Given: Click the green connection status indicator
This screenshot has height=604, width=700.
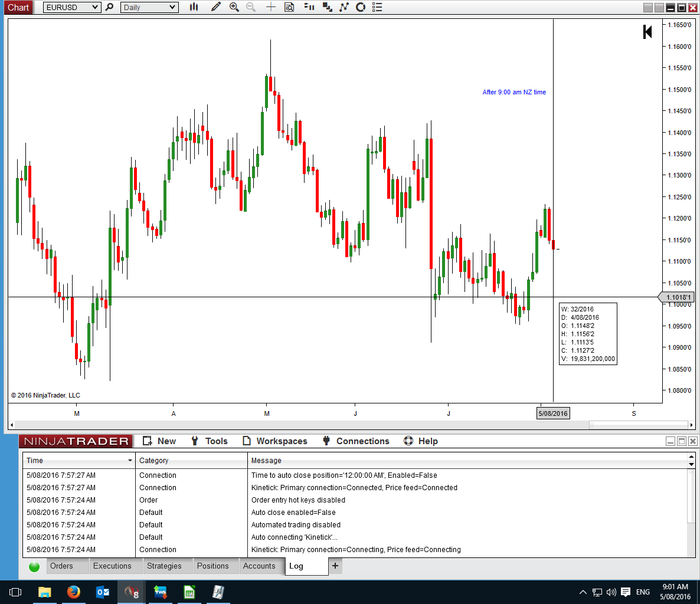Looking at the screenshot, I should [x=34, y=566].
